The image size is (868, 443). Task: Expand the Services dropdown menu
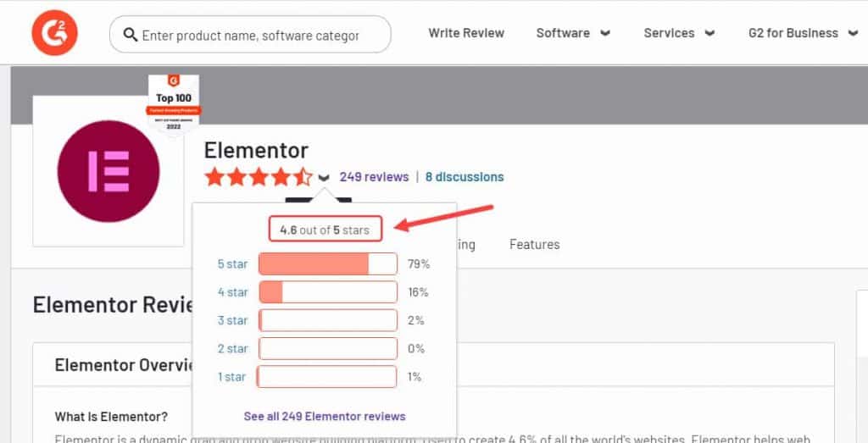pyautogui.click(x=679, y=33)
